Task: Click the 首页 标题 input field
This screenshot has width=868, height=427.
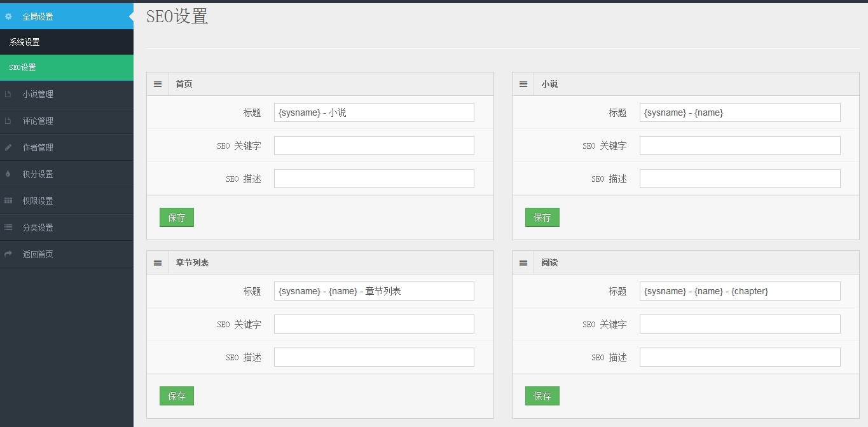Action: point(374,112)
